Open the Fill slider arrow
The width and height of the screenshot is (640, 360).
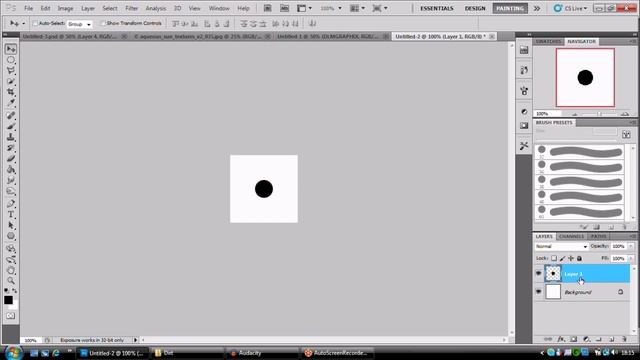pos(631,258)
